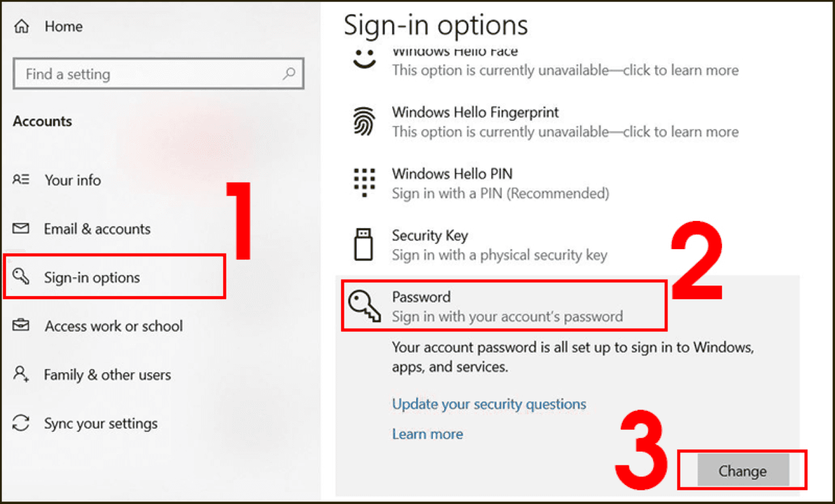The image size is (835, 504).
Task: Click the Sync your settings icon
Action: pyautogui.click(x=21, y=423)
